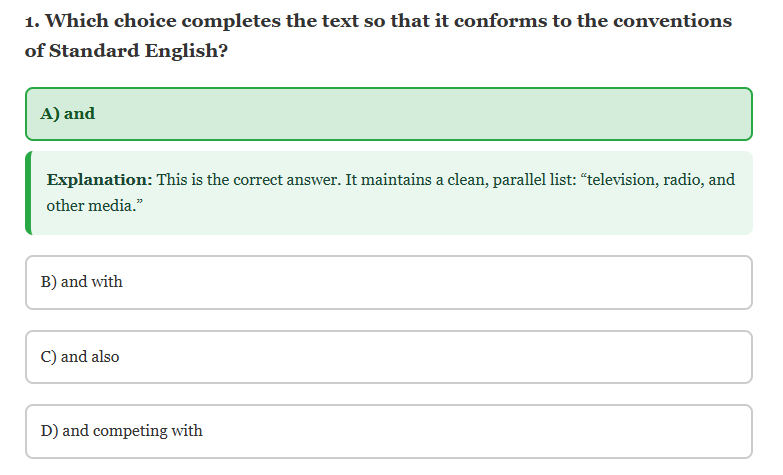Click "other media." in the explanation
Viewport: 783px width, 475px height.
pos(92,206)
